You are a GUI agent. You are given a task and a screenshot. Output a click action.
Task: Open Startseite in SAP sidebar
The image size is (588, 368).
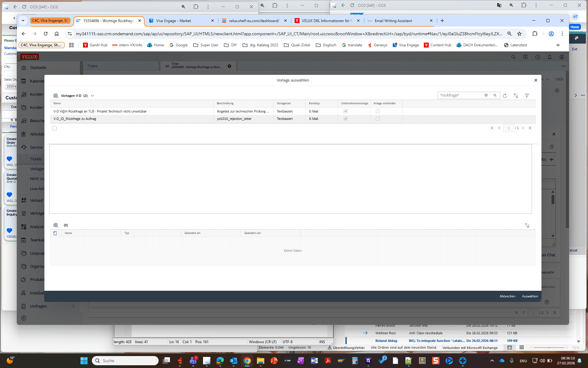tap(38, 68)
